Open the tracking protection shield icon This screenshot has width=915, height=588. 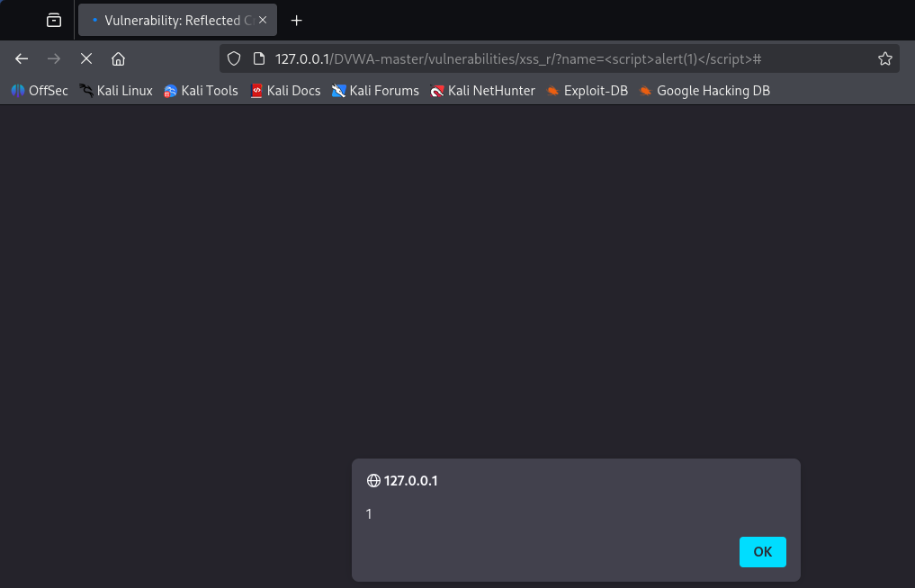pyautogui.click(x=234, y=59)
